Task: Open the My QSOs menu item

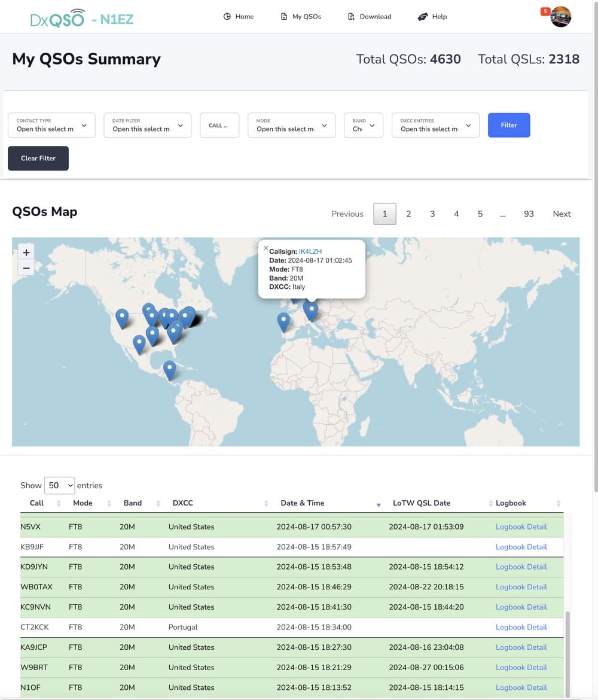Action: coord(301,17)
